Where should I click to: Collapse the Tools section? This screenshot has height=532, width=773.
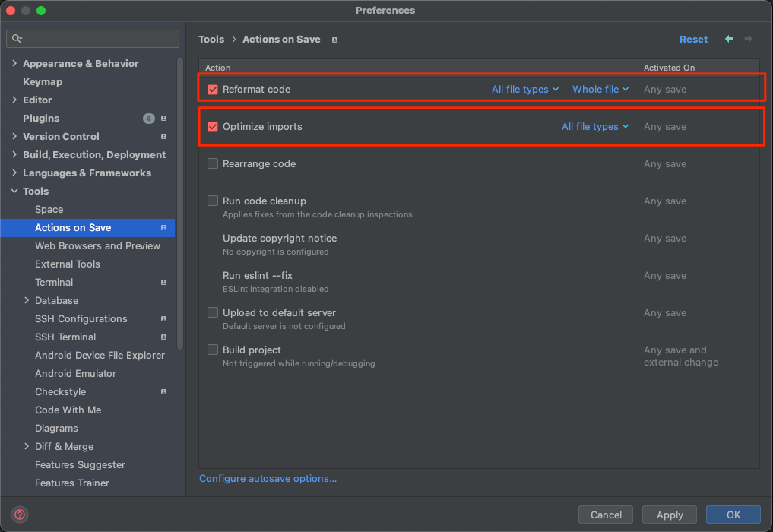(x=14, y=191)
